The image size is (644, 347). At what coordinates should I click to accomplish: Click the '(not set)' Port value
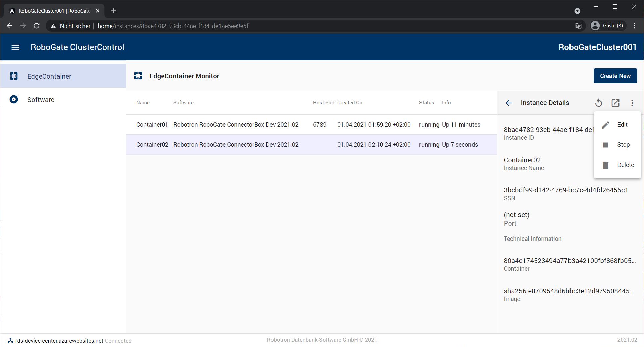click(x=516, y=215)
